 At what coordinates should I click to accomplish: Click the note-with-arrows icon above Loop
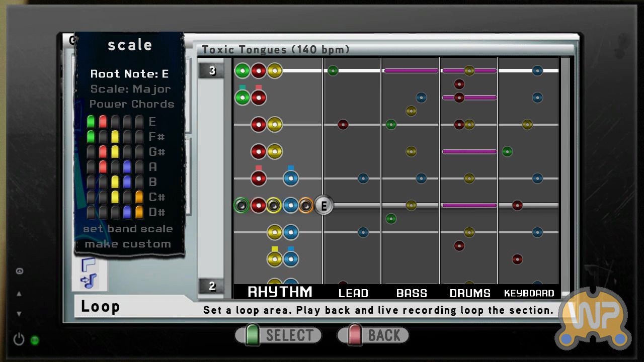89,282
